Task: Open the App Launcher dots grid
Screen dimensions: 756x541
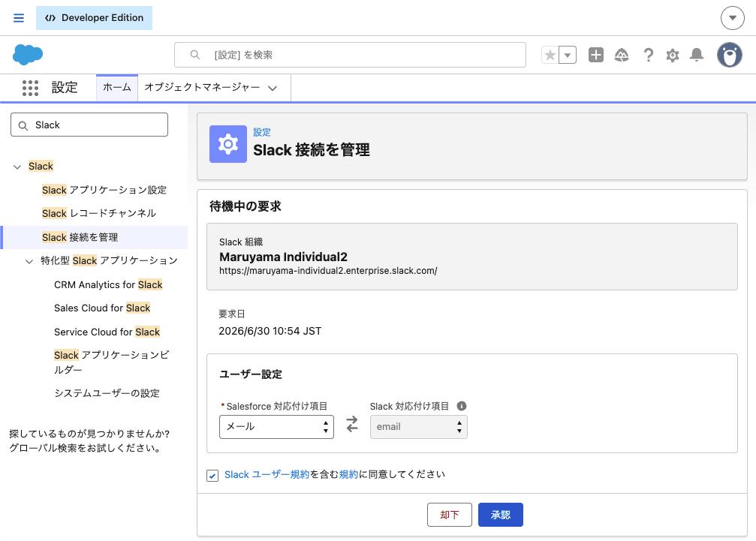Action: tap(30, 88)
